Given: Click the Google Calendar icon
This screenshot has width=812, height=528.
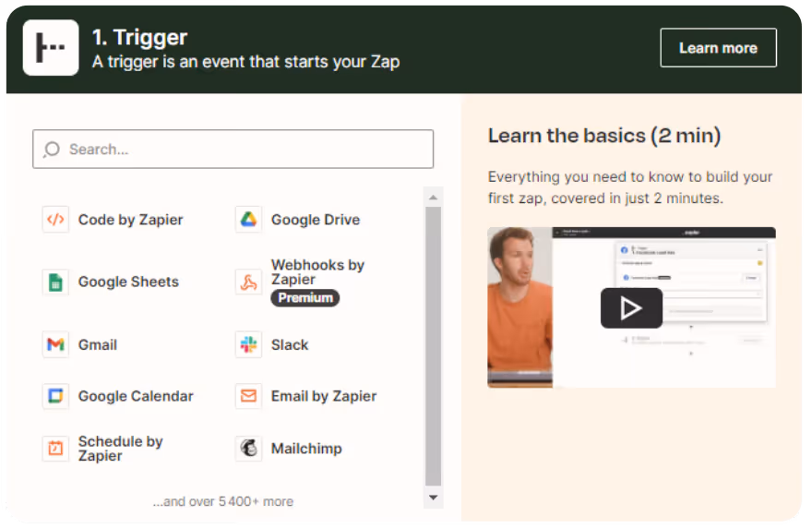Looking at the screenshot, I should click(55, 396).
